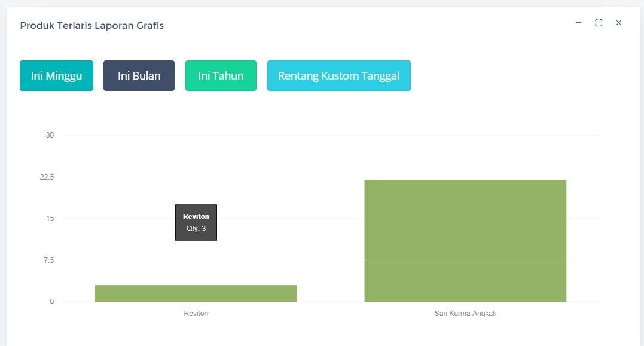644x346 pixels.
Task: Click the Sari Kurma Angkak bar
Action: 465,241
